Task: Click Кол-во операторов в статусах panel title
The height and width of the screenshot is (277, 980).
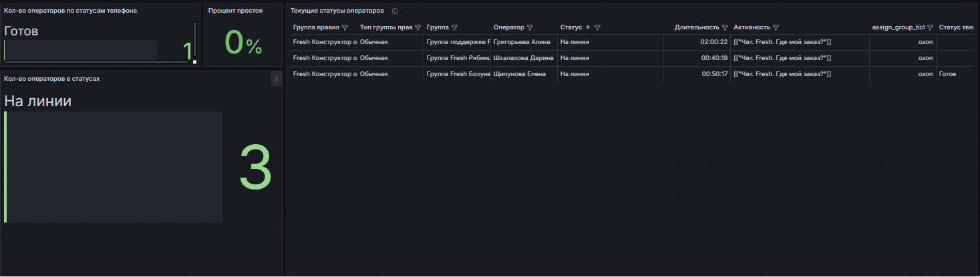Action: tap(51, 79)
